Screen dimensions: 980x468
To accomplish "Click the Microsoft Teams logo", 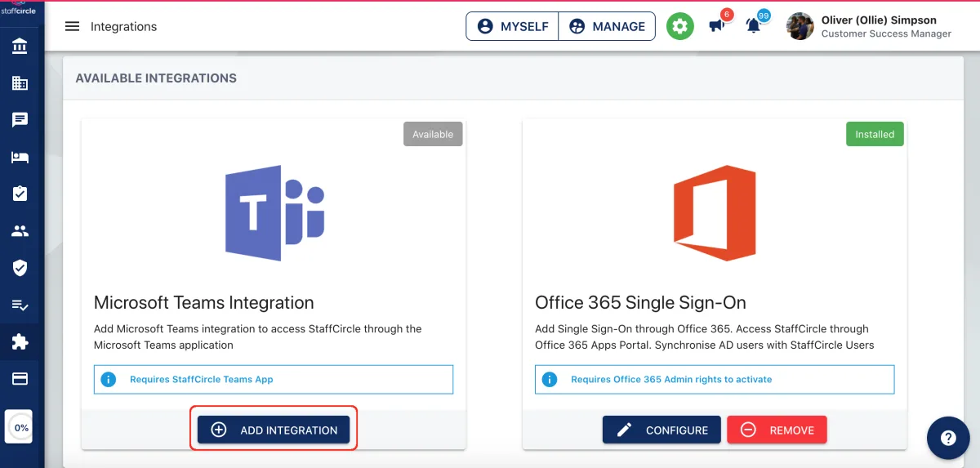I will (x=274, y=212).
